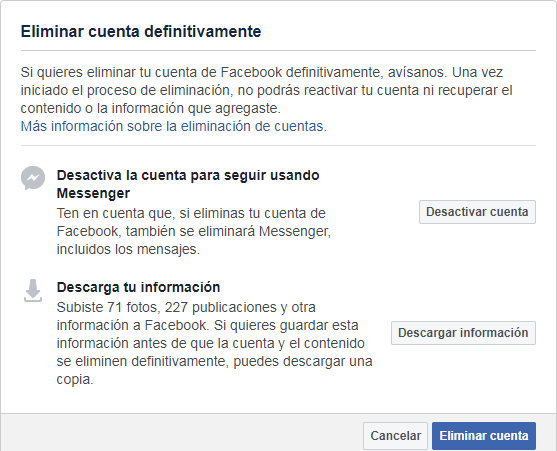
Task: Click the Messenger speech bubble icon
Action: [33, 178]
